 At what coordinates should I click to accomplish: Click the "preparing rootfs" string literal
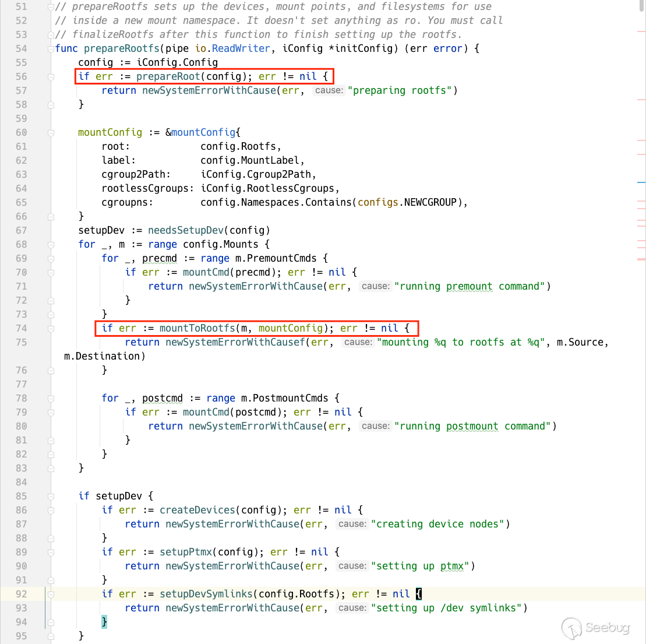(400, 91)
